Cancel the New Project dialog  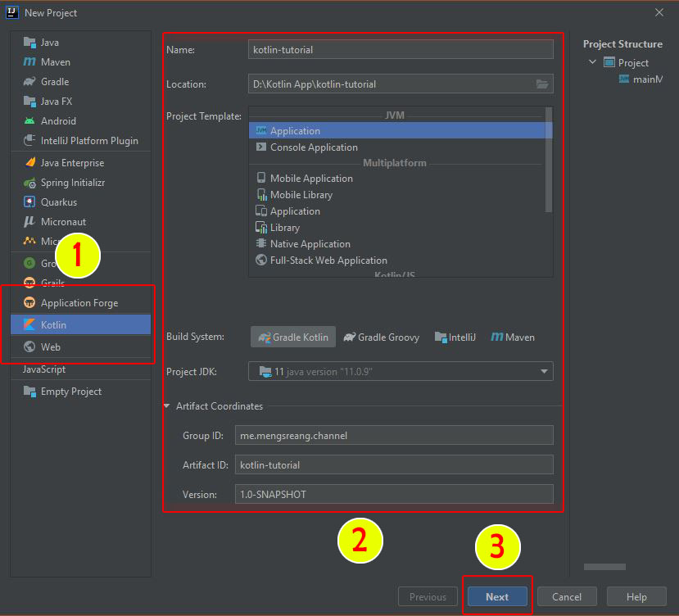pos(567,596)
